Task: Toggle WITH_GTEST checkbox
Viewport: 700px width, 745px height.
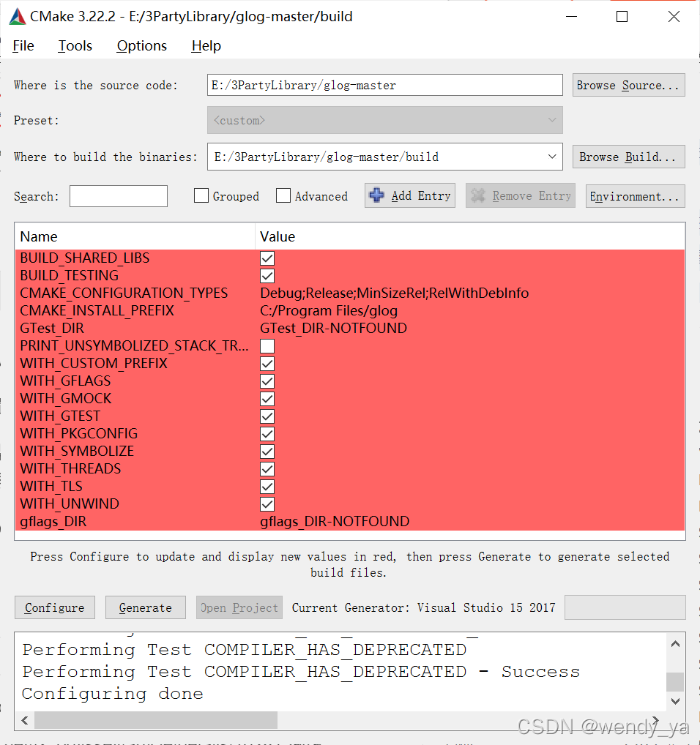Action: [x=267, y=416]
